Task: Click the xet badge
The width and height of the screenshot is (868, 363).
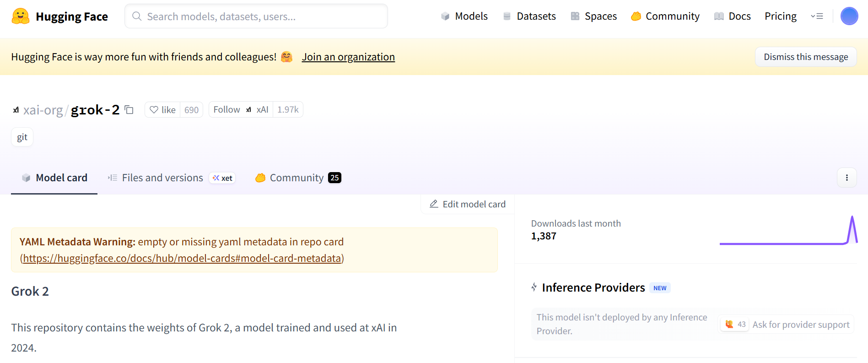Action: (222, 178)
